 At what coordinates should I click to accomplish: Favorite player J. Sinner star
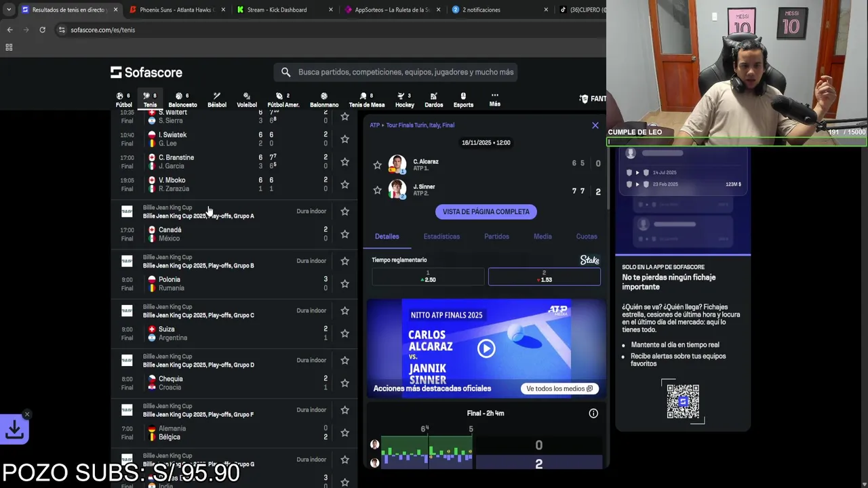(x=377, y=190)
